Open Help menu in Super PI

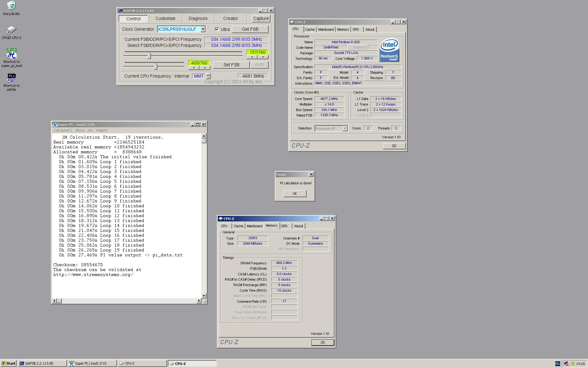[102, 130]
